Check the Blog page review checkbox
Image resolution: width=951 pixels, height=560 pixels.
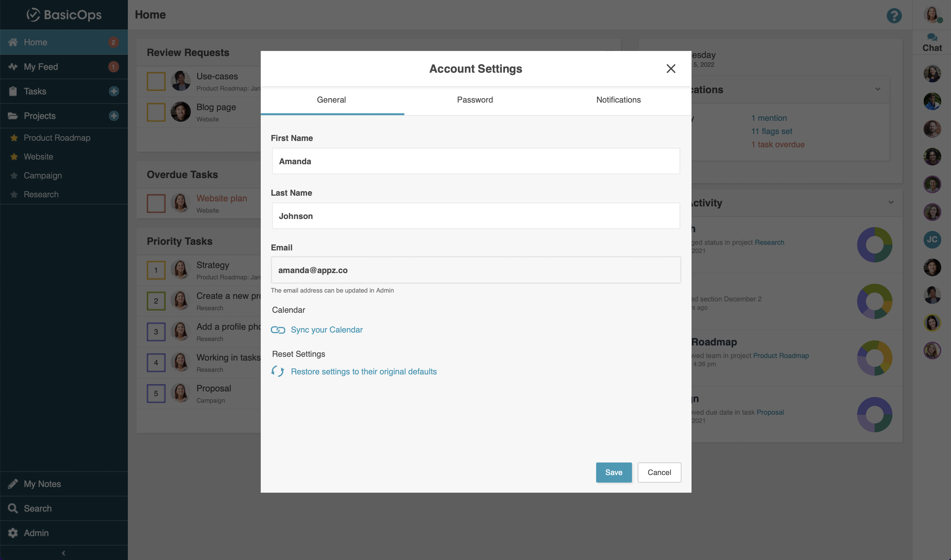click(x=156, y=112)
